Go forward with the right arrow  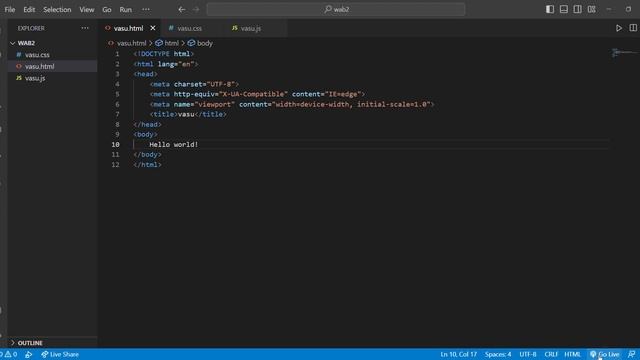pos(196,9)
